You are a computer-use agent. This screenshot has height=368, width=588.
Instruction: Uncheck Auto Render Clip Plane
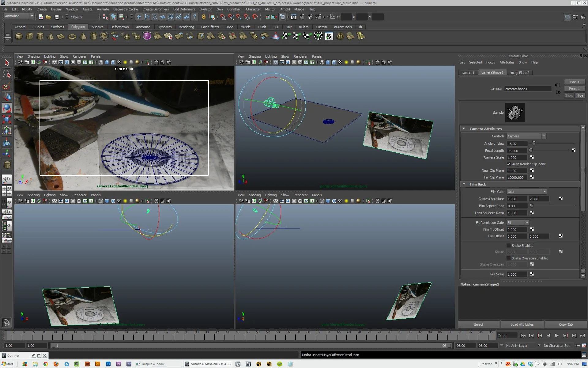coord(509,164)
